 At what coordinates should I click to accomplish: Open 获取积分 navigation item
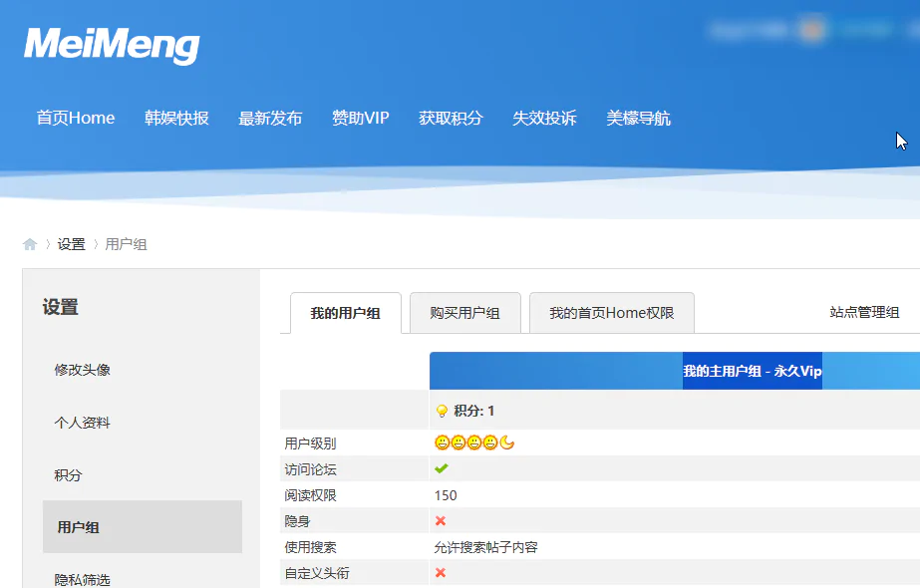click(451, 118)
